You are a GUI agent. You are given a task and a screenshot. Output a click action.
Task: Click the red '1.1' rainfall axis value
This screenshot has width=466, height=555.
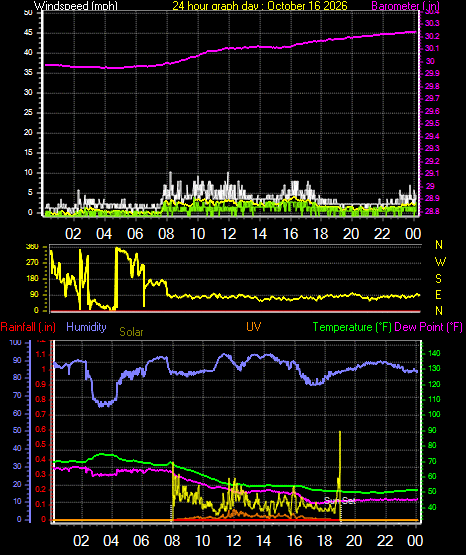point(41,354)
